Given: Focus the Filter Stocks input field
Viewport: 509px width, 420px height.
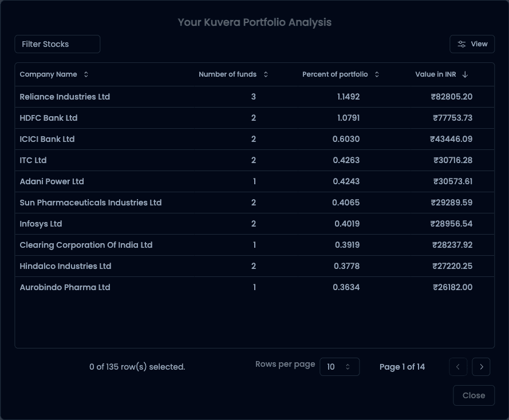Looking at the screenshot, I should [57, 44].
